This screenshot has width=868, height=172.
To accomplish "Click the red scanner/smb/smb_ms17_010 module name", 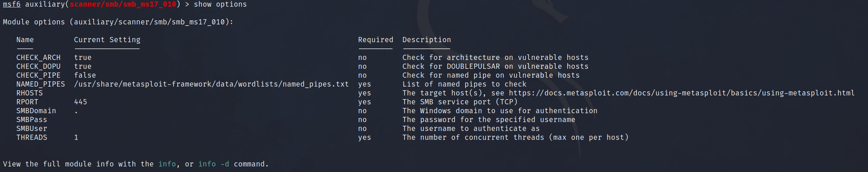I will pos(123,4).
